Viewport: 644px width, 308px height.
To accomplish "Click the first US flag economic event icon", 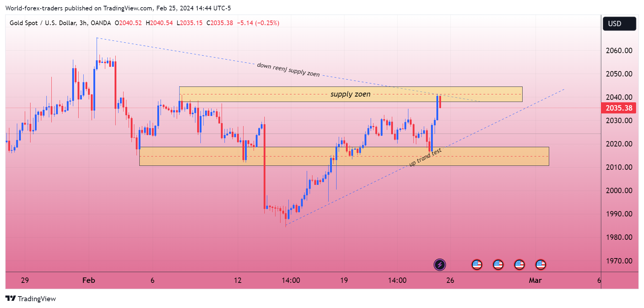I will click(x=477, y=265).
